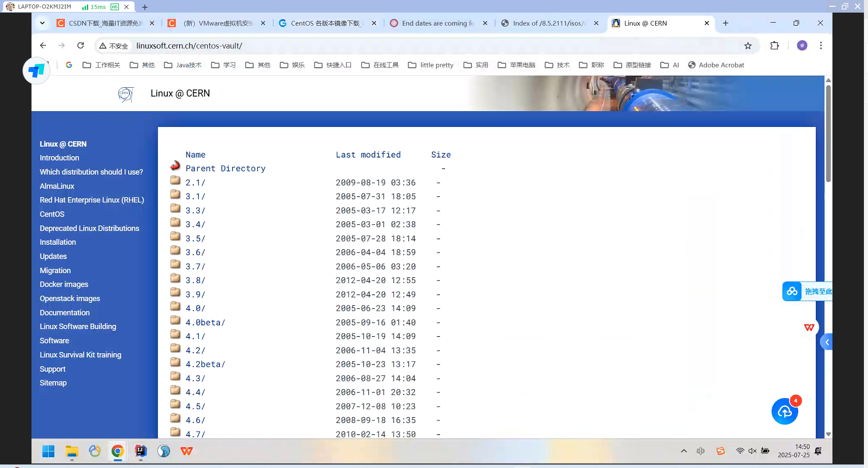Show hidden system tray icons

pos(684,451)
